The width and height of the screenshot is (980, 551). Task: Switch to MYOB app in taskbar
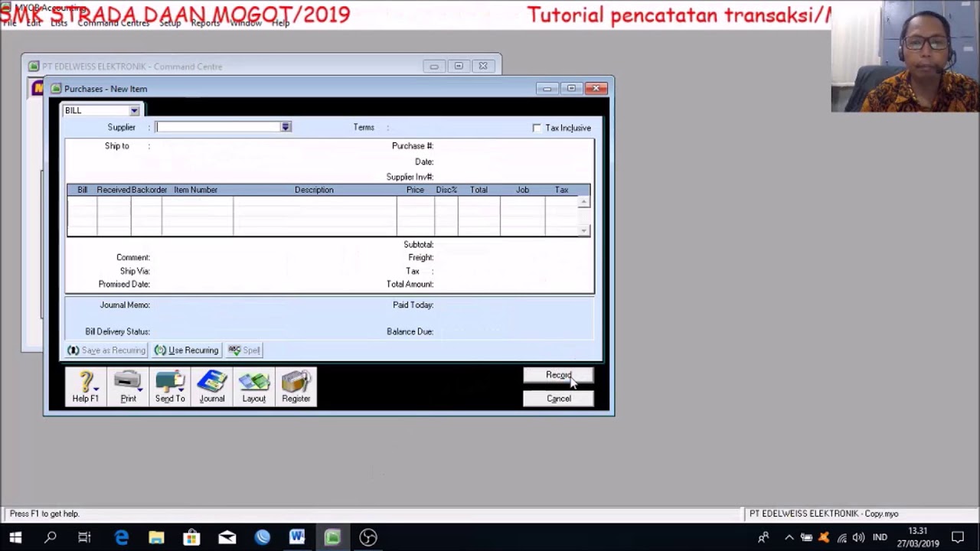pos(332,537)
